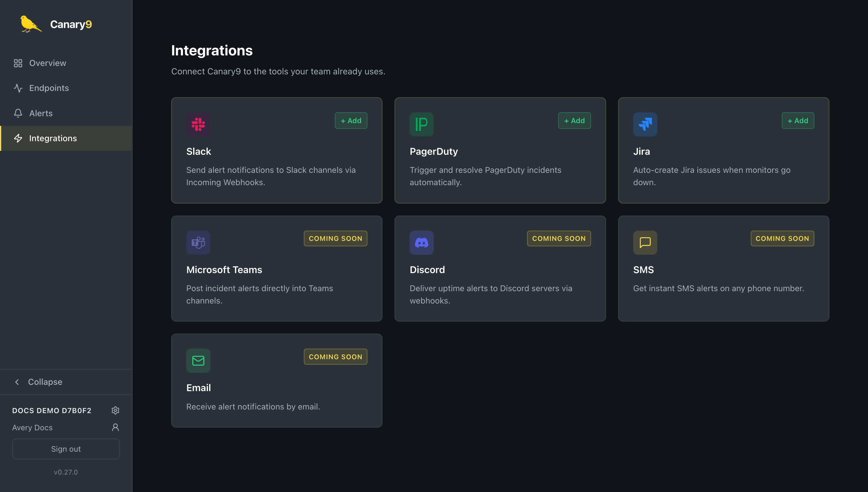Click the DOCS DEMO D7B0F2 workspace name
The image size is (868, 492).
52,411
